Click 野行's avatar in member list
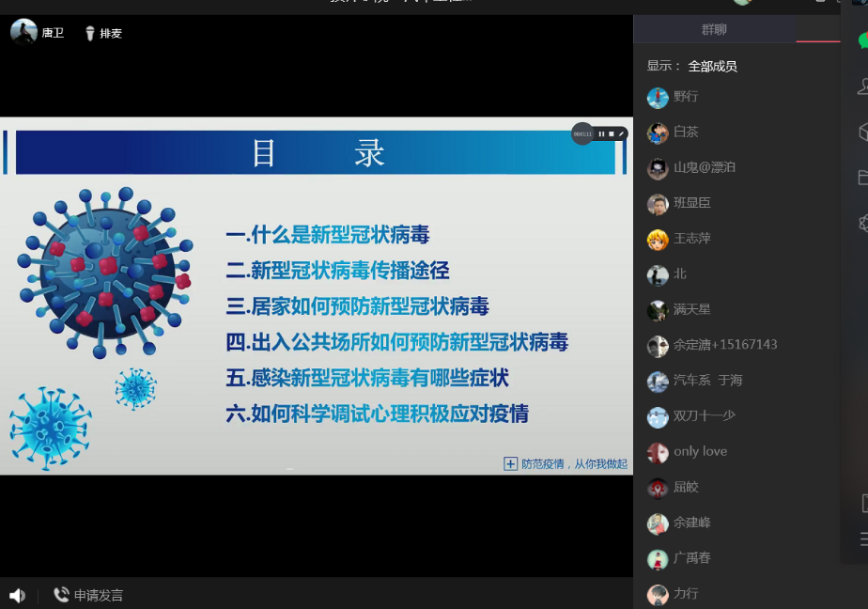The height and width of the screenshot is (609, 868). (658, 98)
